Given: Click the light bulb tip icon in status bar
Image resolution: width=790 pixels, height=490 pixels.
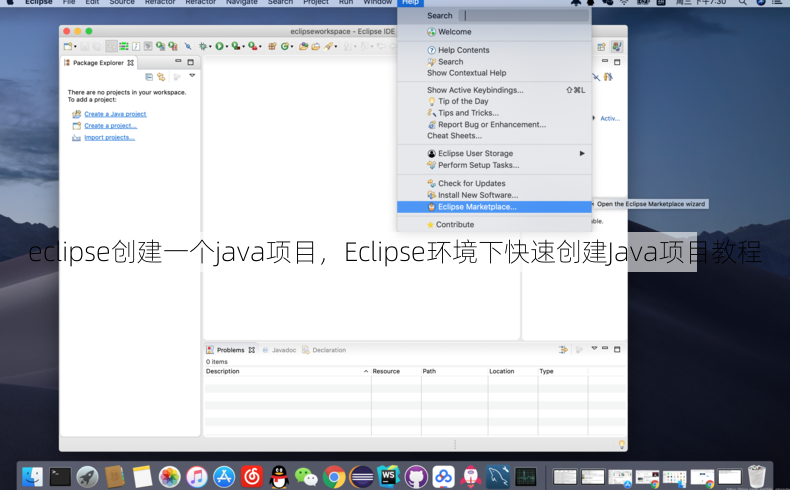Looking at the screenshot, I should pyautogui.click(x=622, y=444).
